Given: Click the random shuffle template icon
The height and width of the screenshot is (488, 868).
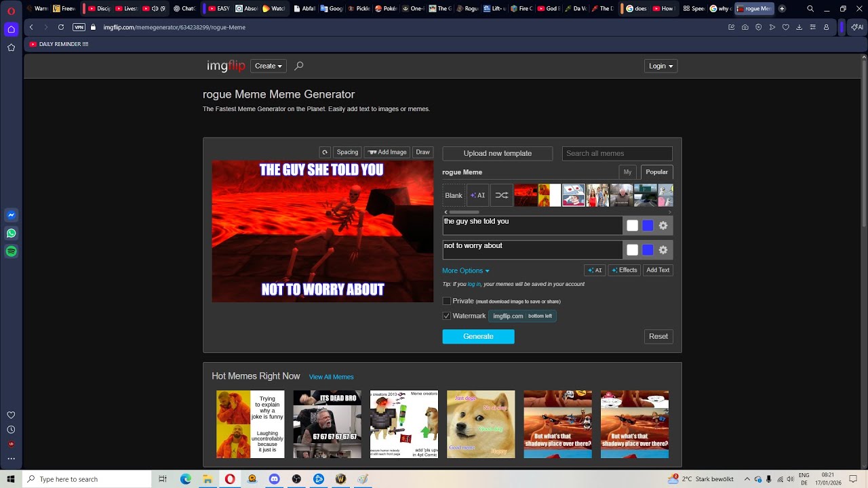Looking at the screenshot, I should (501, 195).
